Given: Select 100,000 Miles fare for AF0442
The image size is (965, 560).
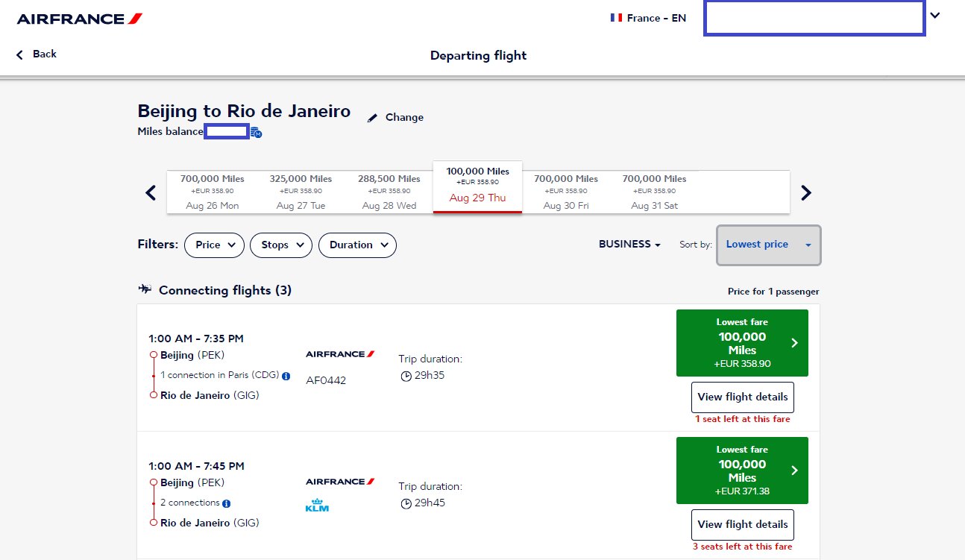Looking at the screenshot, I should [742, 343].
